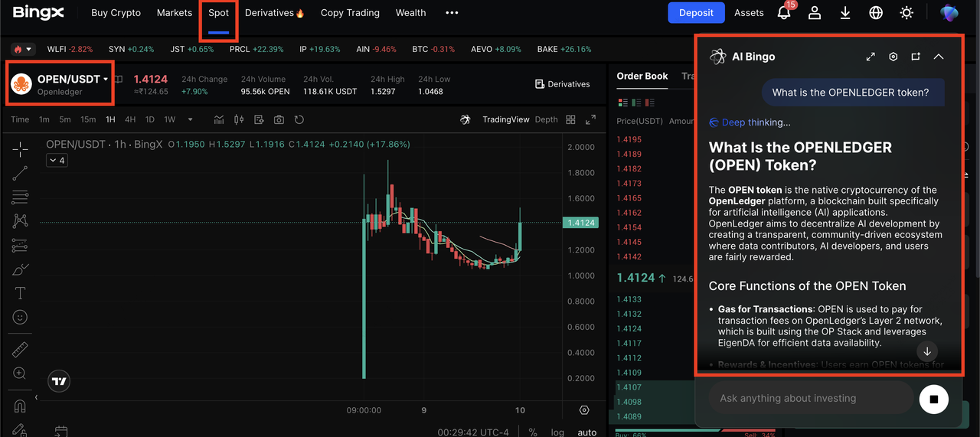Take a chart snapshot with camera icon

279,119
